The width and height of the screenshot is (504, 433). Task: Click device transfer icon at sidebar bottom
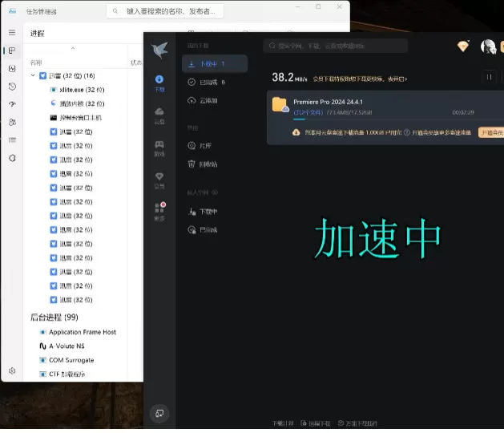tap(159, 414)
